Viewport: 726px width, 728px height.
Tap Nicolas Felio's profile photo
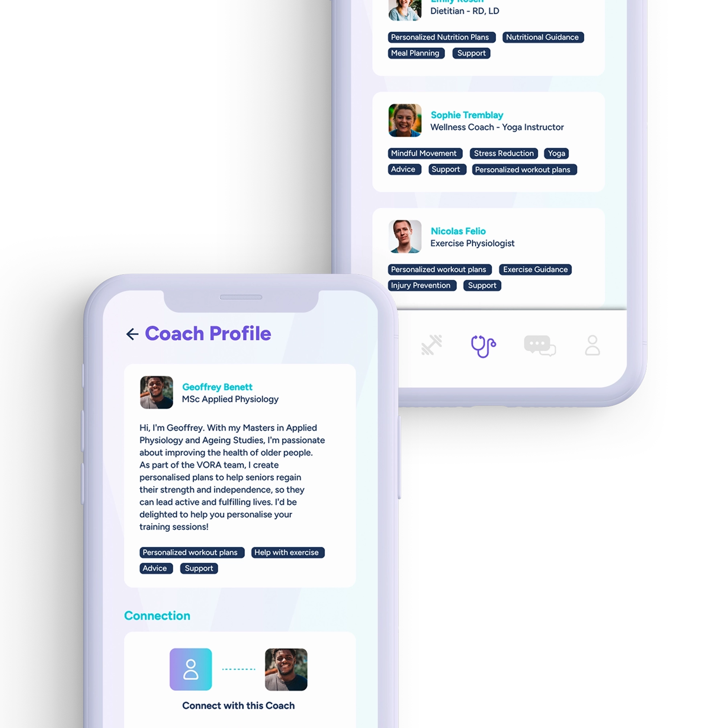pos(404,236)
